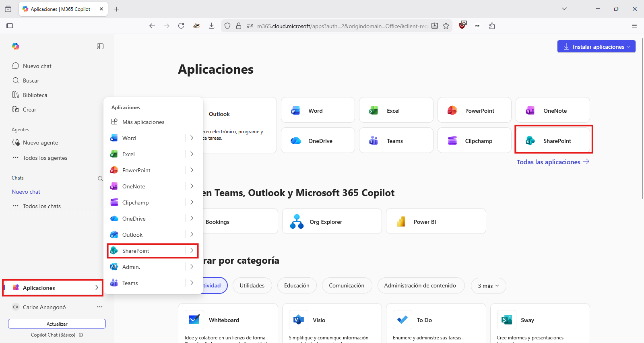Start a Nuevo chat from sidebar top
This screenshot has width=644, height=343.
click(32, 66)
